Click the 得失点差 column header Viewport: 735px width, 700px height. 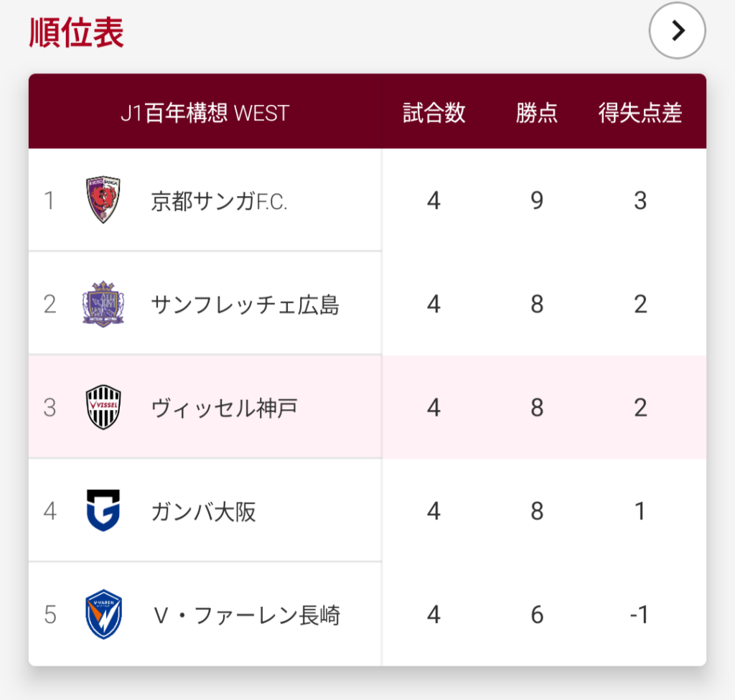640,113
